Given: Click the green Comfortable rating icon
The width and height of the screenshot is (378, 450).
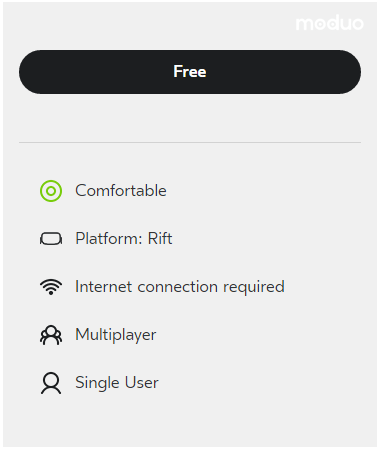Looking at the screenshot, I should pyautogui.click(x=51, y=191).
